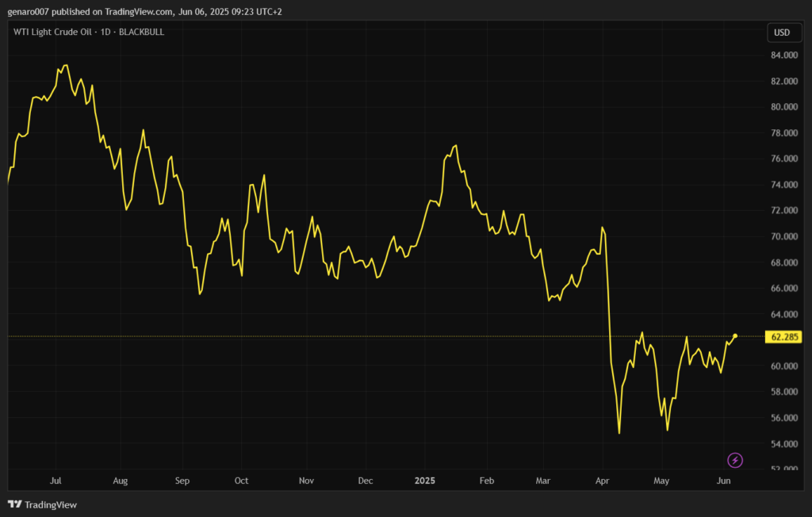Click the 2025 label on the time axis
The height and width of the screenshot is (517, 812).
[425, 481]
